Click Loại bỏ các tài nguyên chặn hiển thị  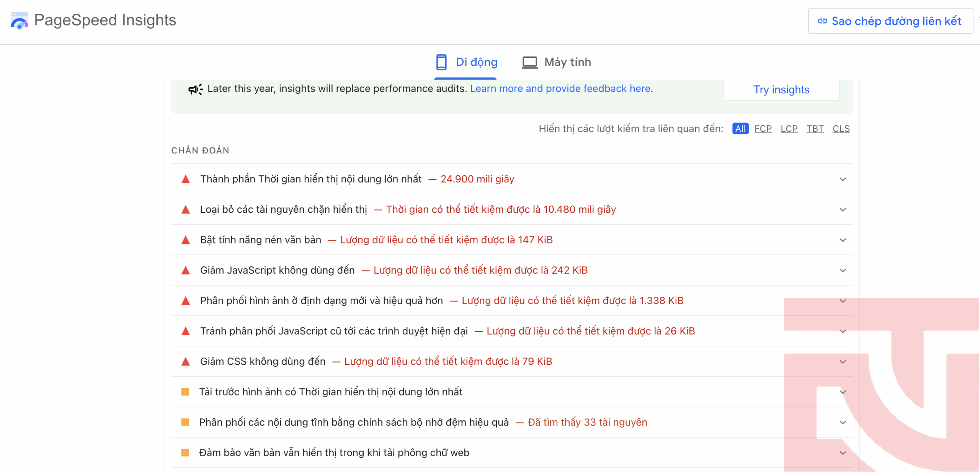[x=284, y=209]
